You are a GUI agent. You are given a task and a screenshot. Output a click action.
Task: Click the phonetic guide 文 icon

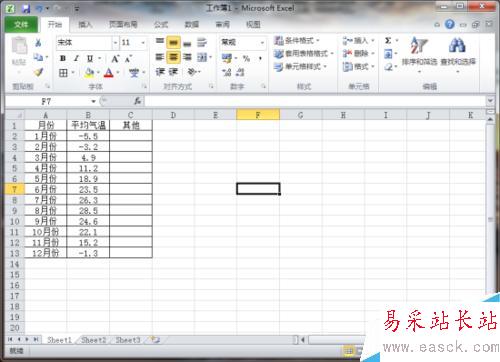(134, 72)
